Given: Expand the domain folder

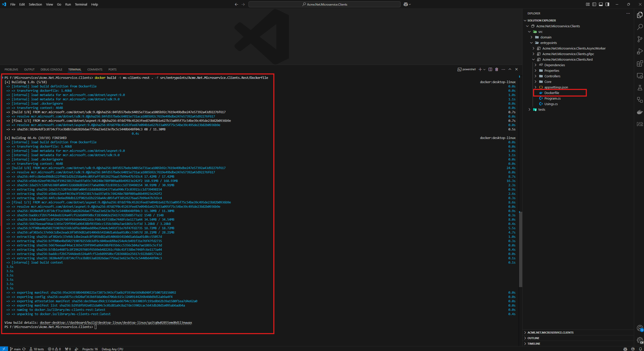Looking at the screenshot, I should (531, 37).
